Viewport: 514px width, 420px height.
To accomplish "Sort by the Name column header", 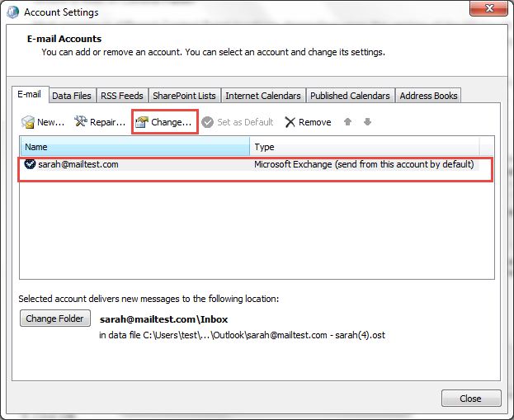I will [x=135, y=147].
